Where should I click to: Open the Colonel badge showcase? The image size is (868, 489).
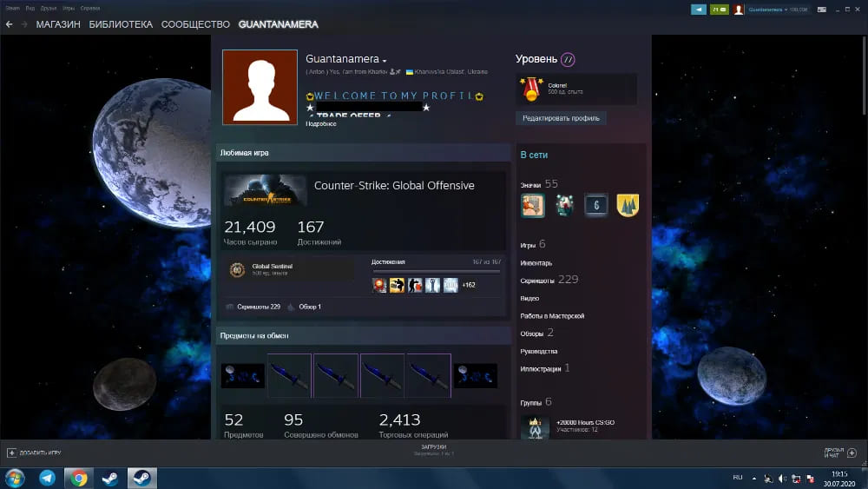pos(576,89)
